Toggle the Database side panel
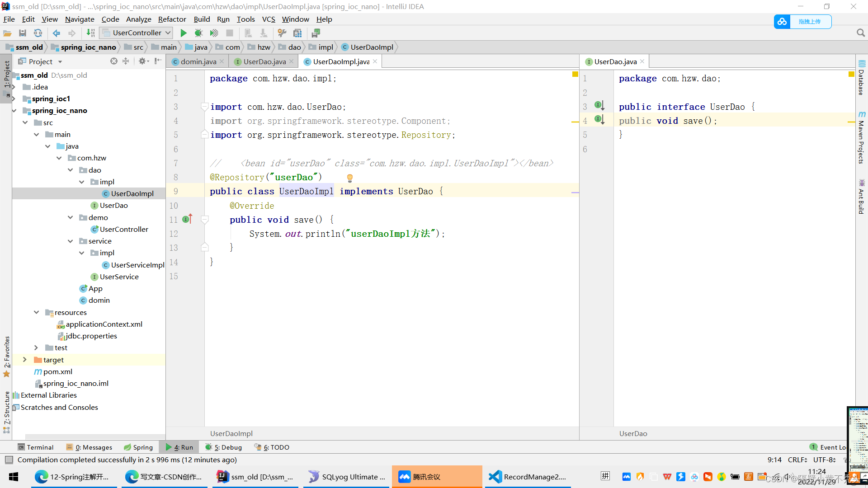Screen dimensions: 868x488 coord(861,78)
